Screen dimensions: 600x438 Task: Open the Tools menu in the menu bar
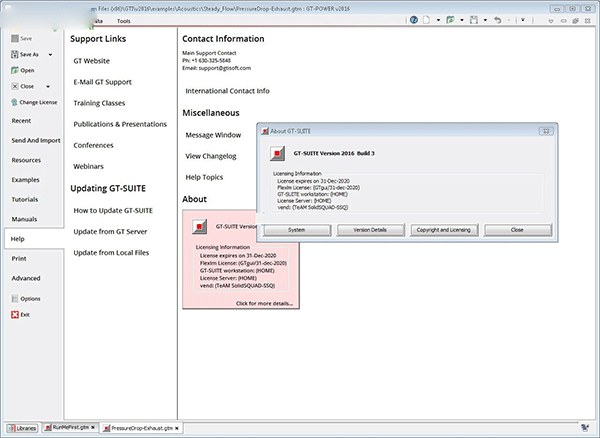pyautogui.click(x=124, y=21)
